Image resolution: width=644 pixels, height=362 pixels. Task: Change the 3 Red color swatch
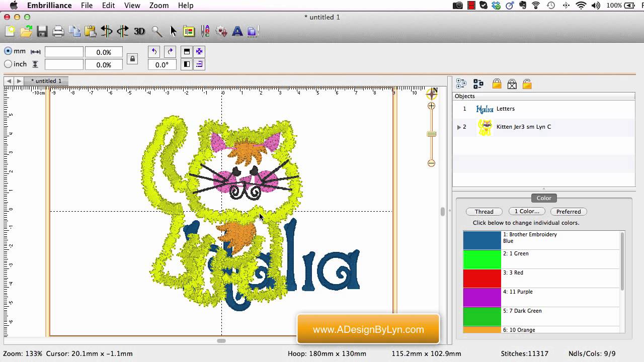[482, 278]
